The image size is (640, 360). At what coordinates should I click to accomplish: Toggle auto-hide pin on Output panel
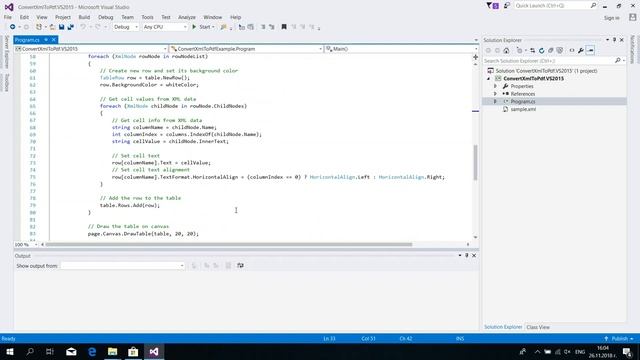tap(467, 256)
